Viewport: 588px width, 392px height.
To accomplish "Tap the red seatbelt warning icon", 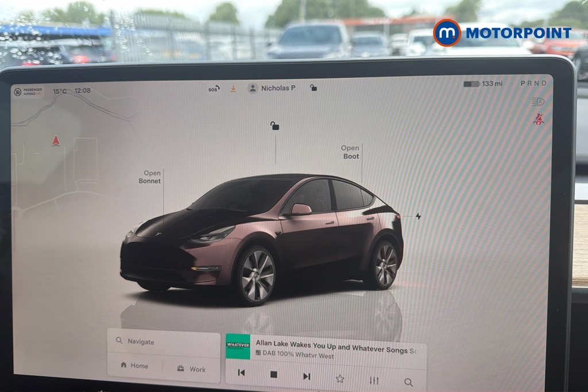I will click(x=539, y=119).
